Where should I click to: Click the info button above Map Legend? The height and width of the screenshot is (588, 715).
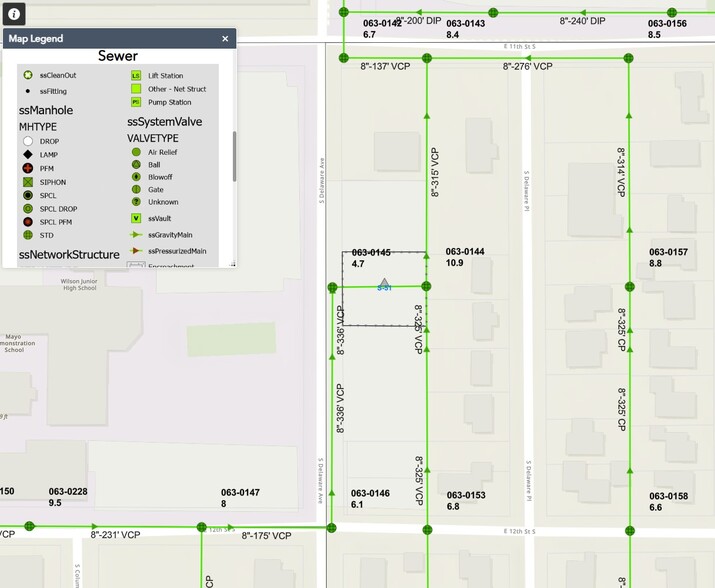(x=12, y=13)
